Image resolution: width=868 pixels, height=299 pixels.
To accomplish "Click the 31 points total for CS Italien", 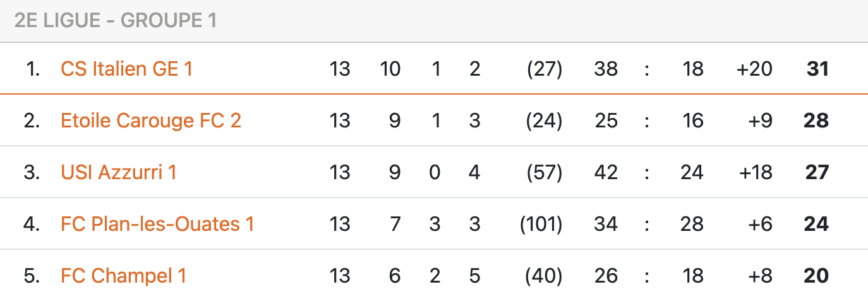I will [817, 68].
